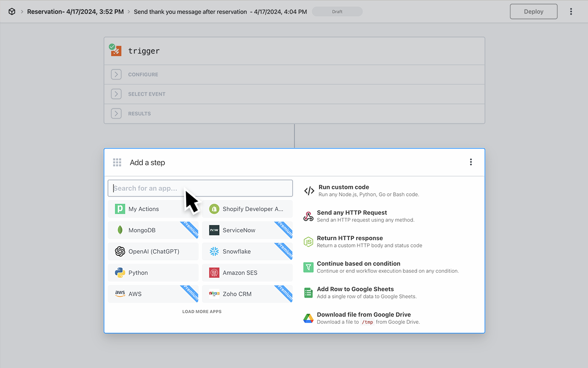Select the AWS app tile

click(153, 294)
